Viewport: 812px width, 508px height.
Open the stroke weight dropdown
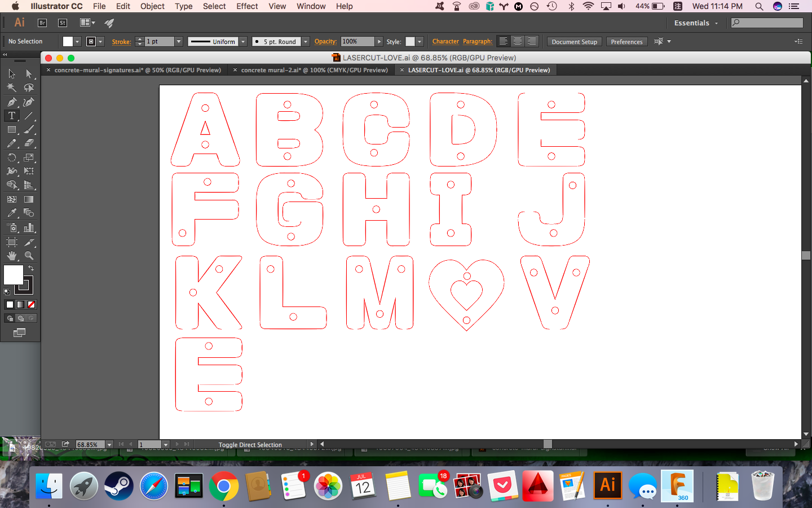click(179, 41)
